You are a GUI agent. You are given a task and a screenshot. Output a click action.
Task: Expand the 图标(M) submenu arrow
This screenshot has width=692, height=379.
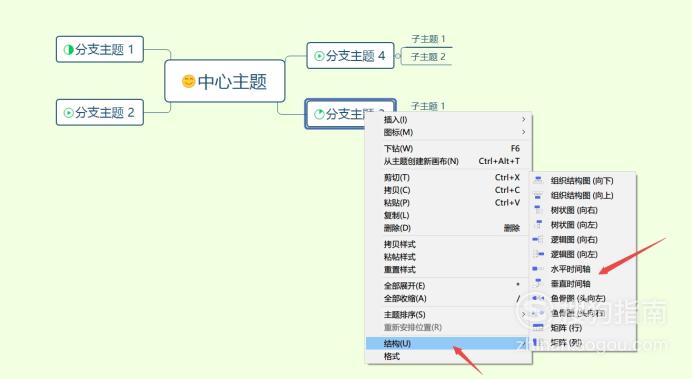tap(523, 132)
